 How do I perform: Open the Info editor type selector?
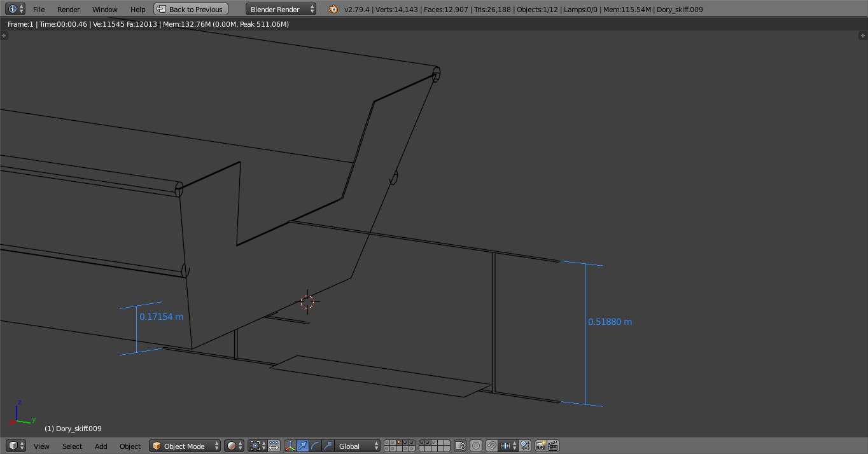(16, 9)
